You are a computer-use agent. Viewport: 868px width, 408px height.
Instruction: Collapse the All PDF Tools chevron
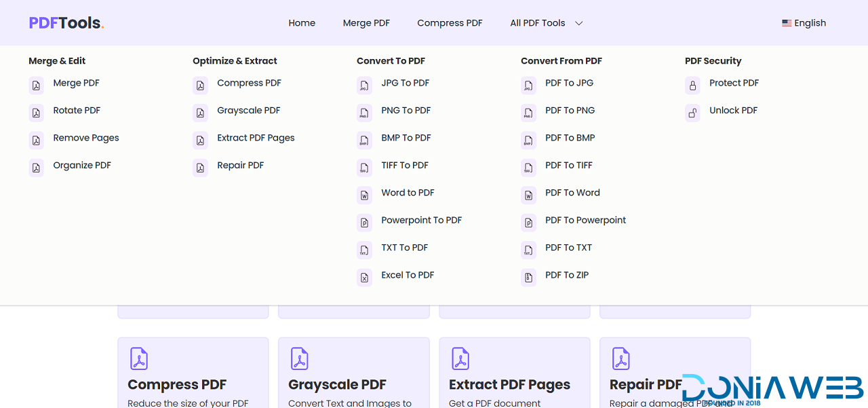(579, 23)
